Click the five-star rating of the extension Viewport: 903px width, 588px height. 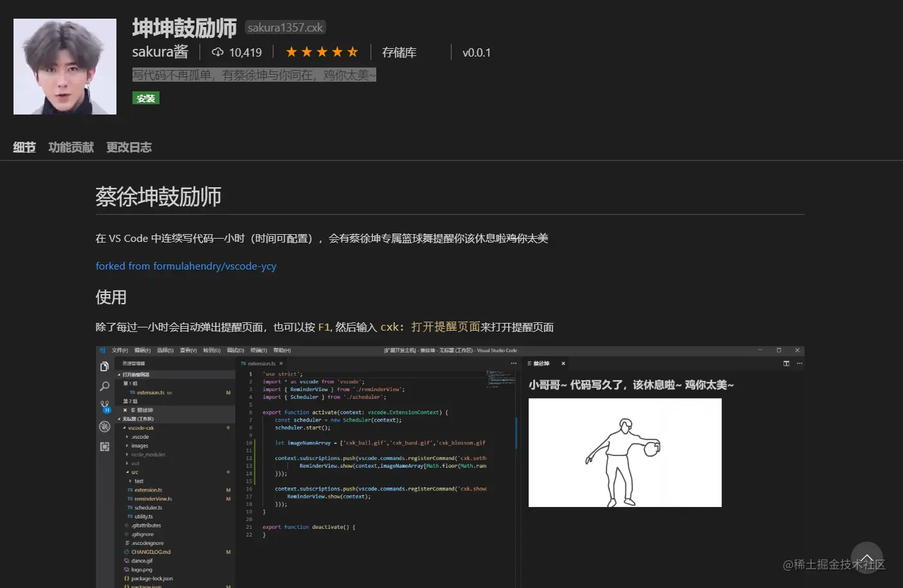pos(322,52)
